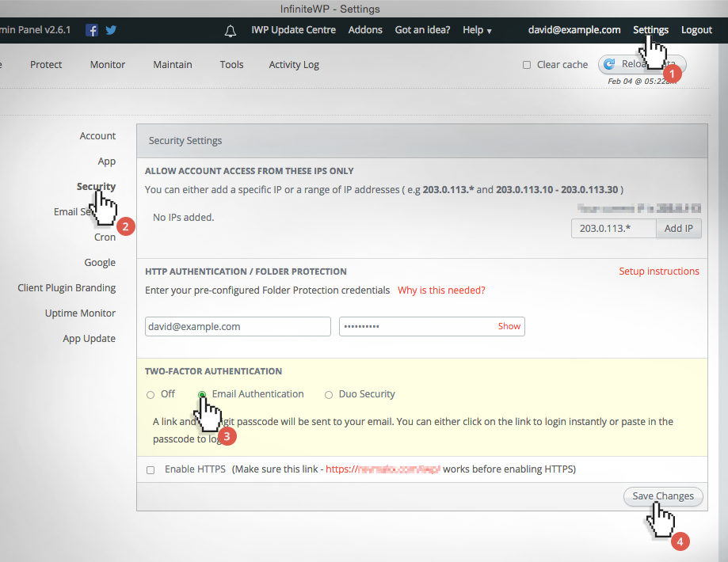728x562 pixels.
Task: Check the Enable HTTPS option
Action: [151, 469]
